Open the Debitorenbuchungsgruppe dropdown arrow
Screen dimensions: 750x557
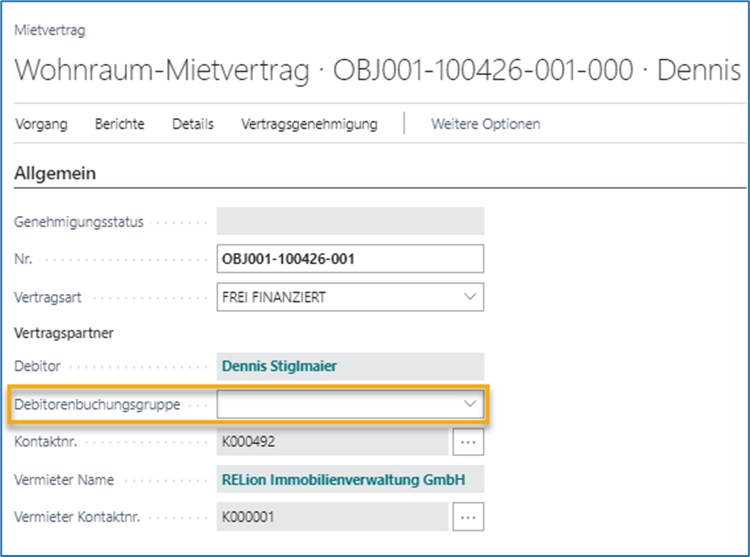pyautogui.click(x=470, y=404)
